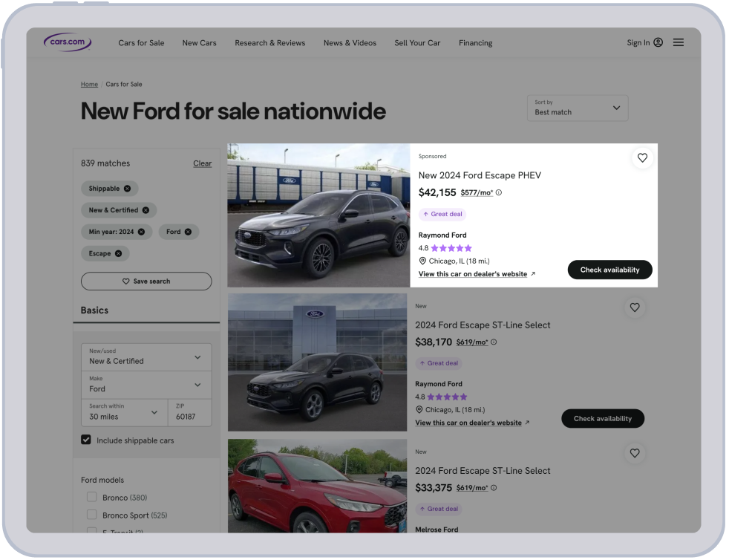Viewport: 729px width, 560px height.
Task: Click the cars.com logo
Action: coord(68,42)
